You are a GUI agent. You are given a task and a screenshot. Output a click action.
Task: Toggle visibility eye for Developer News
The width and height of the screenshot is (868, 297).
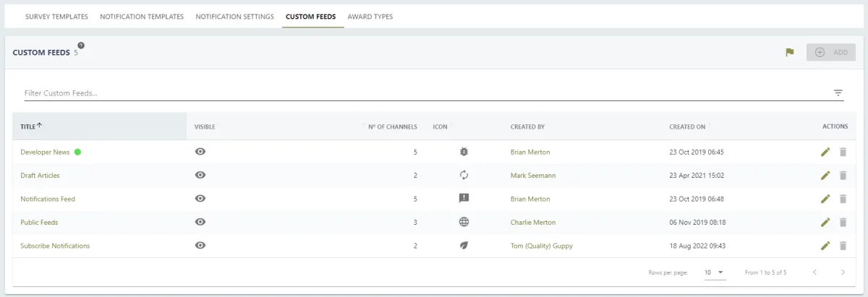(200, 152)
